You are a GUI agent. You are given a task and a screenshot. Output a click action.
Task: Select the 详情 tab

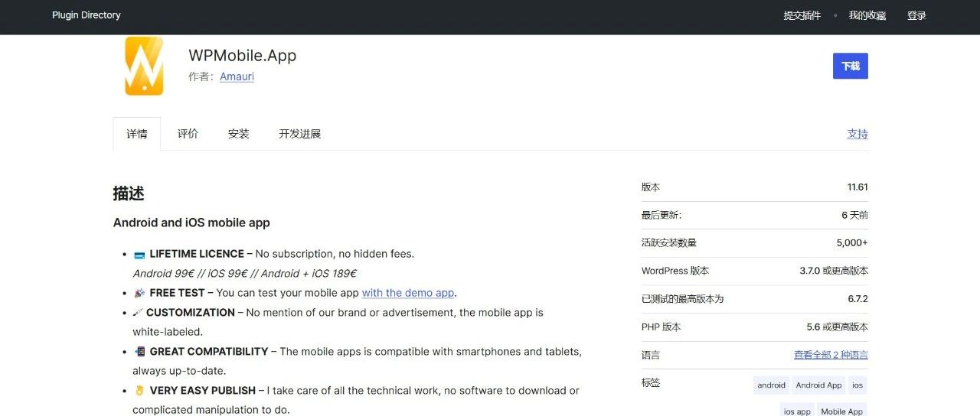tap(137, 134)
